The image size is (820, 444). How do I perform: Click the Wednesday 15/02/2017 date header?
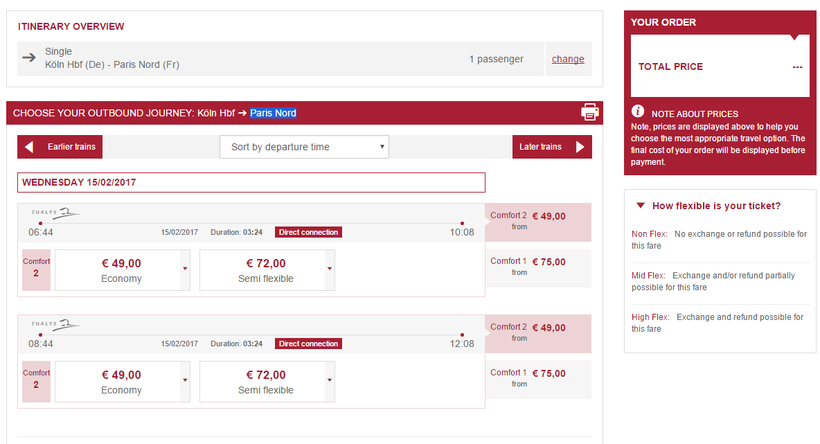click(x=251, y=182)
